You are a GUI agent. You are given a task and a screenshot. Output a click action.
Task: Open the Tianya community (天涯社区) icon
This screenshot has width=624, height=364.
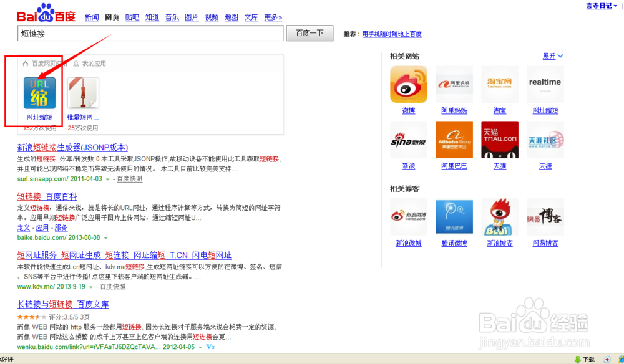(x=545, y=140)
